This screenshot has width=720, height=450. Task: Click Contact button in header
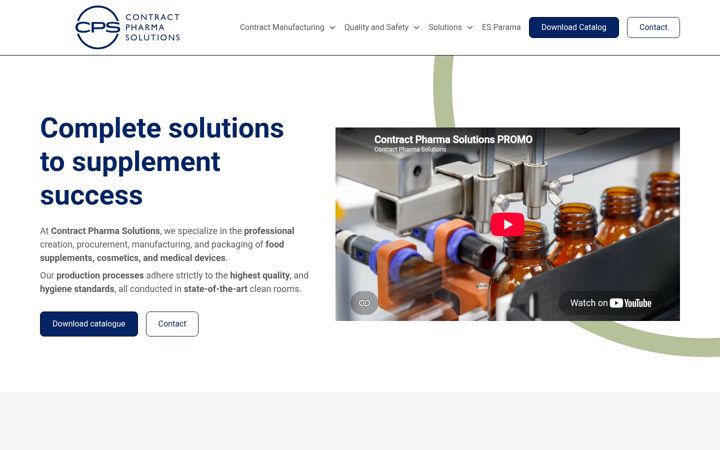(x=653, y=28)
